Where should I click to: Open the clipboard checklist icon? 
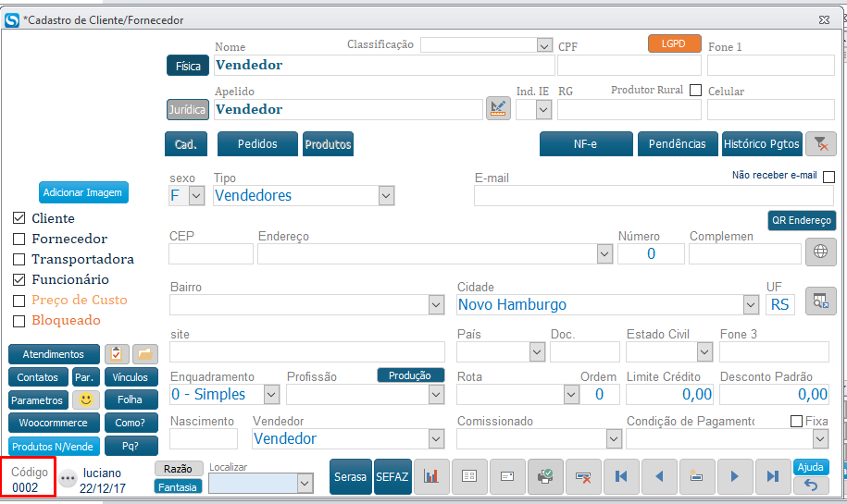(x=117, y=354)
